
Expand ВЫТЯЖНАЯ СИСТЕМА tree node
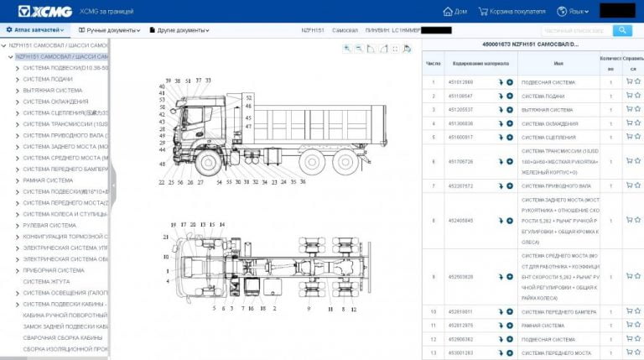pos(18,91)
